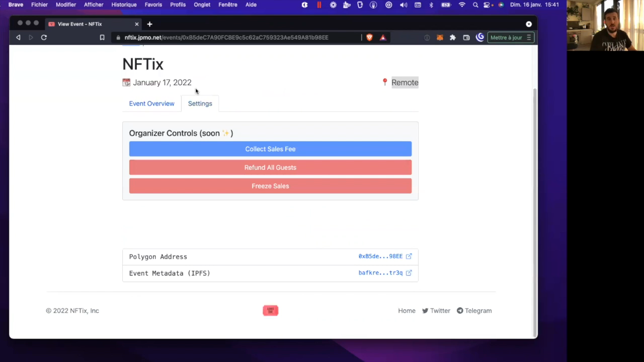The width and height of the screenshot is (644, 362).
Task: Open the Twitter footer link
Action: [x=436, y=311]
